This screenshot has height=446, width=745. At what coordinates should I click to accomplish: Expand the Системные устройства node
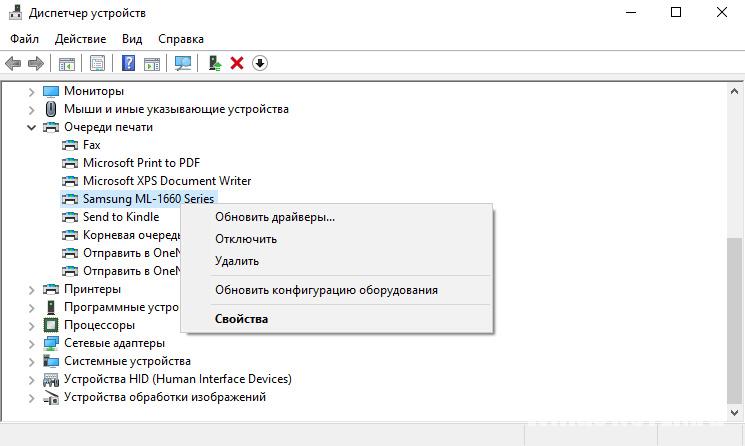click(x=31, y=362)
